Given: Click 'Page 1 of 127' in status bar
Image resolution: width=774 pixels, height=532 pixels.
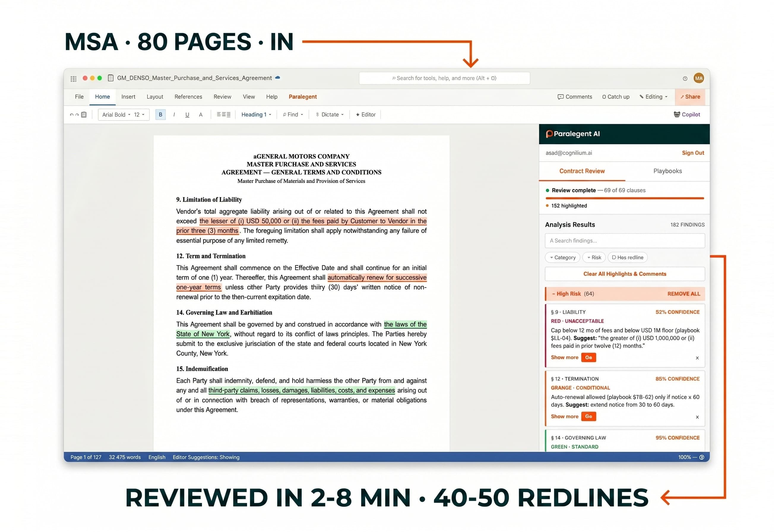Looking at the screenshot, I should point(86,458).
